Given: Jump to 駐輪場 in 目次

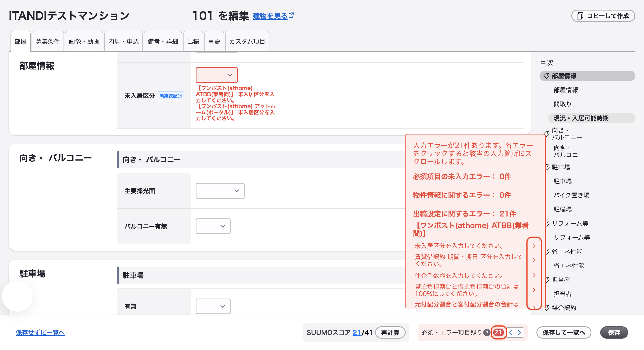Looking at the screenshot, I should click(563, 209).
